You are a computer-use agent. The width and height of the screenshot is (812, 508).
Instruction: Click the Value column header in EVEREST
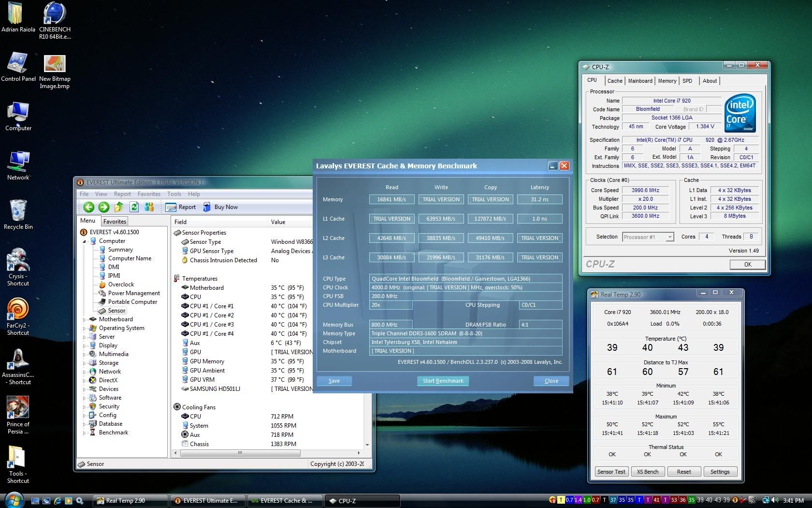click(x=291, y=222)
